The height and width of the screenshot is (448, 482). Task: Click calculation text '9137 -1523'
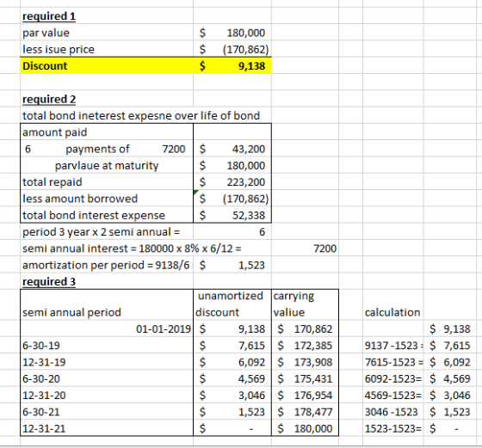392,346
